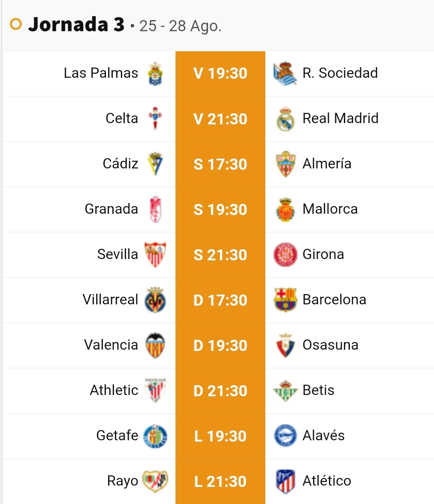Viewport: 434px width, 504px height.
Task: Open the Sevilla team name link
Action: (117, 254)
